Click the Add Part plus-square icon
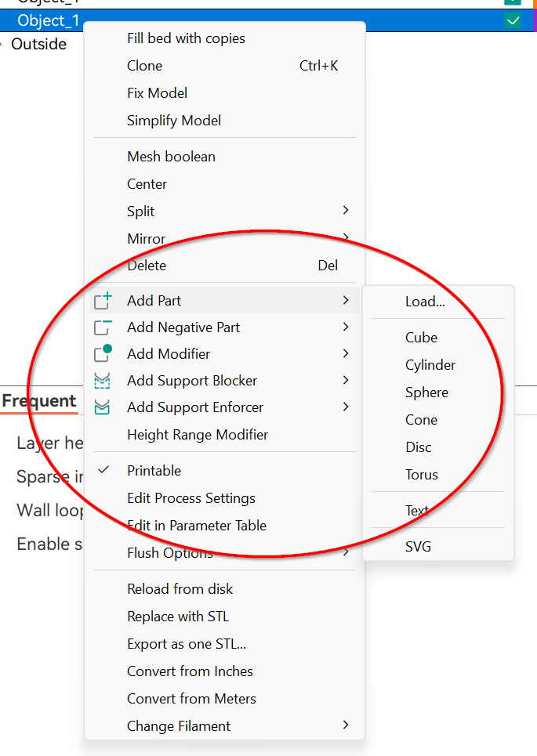537x756 pixels. pos(103,300)
